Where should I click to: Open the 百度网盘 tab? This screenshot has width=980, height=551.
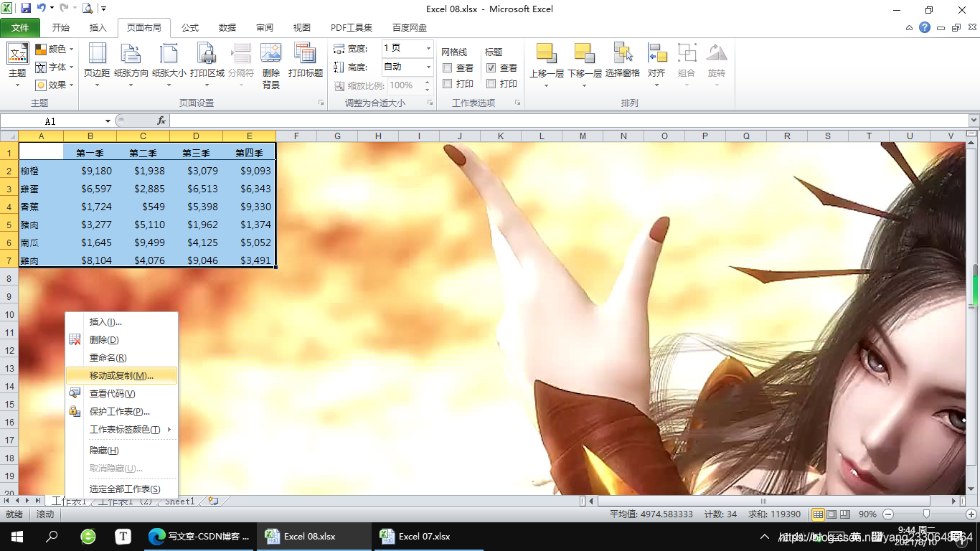point(410,28)
